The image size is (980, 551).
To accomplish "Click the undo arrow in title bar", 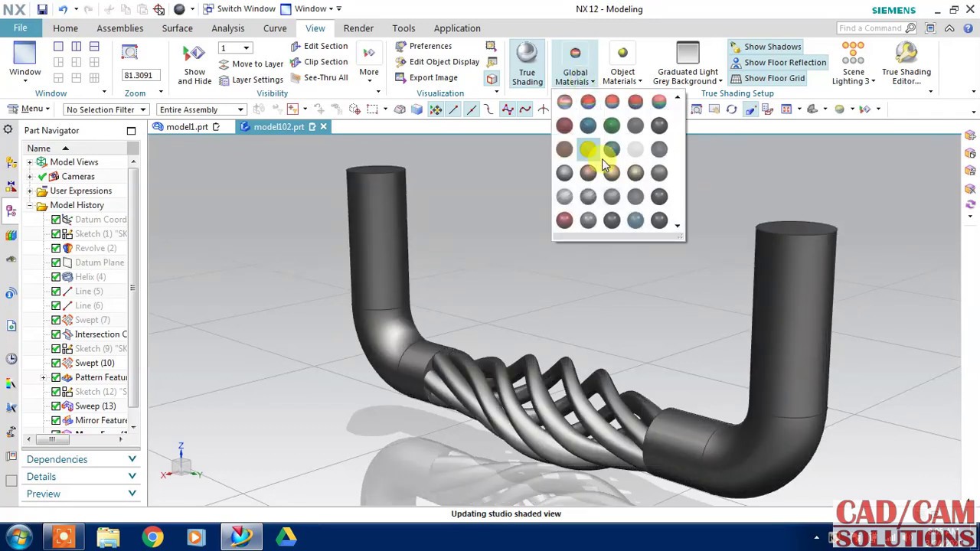I will click(63, 9).
